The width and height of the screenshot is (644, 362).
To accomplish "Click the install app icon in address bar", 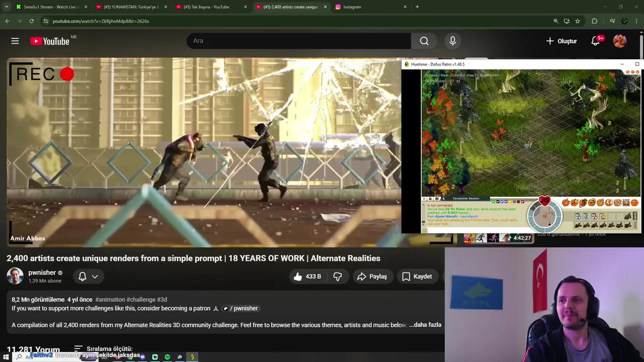I will [x=567, y=21].
